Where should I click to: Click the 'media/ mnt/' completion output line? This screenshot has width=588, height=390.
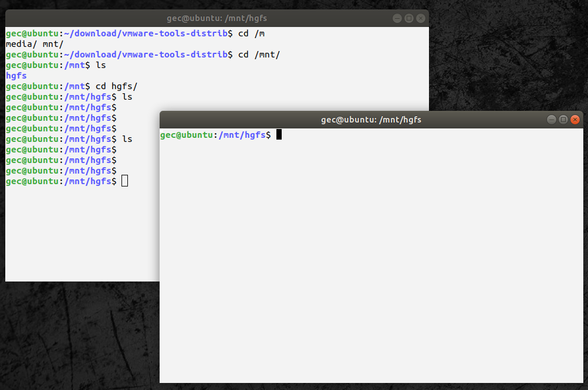(34, 44)
